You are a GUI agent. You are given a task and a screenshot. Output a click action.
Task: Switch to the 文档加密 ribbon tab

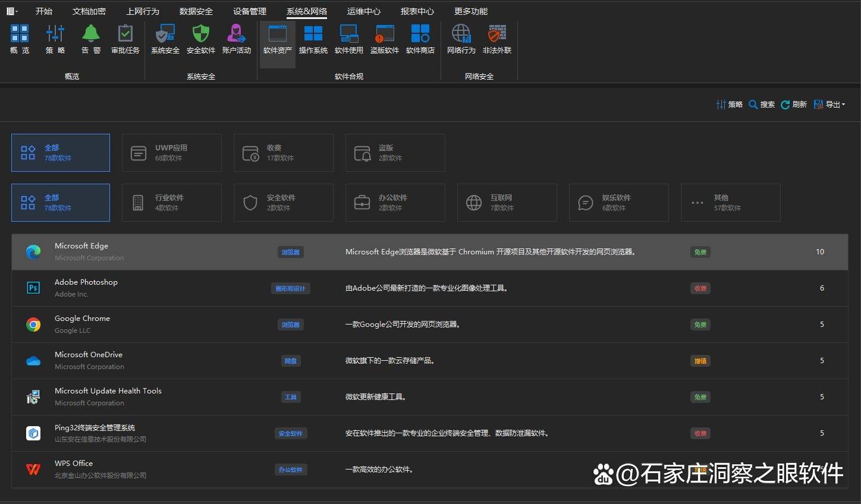click(89, 11)
